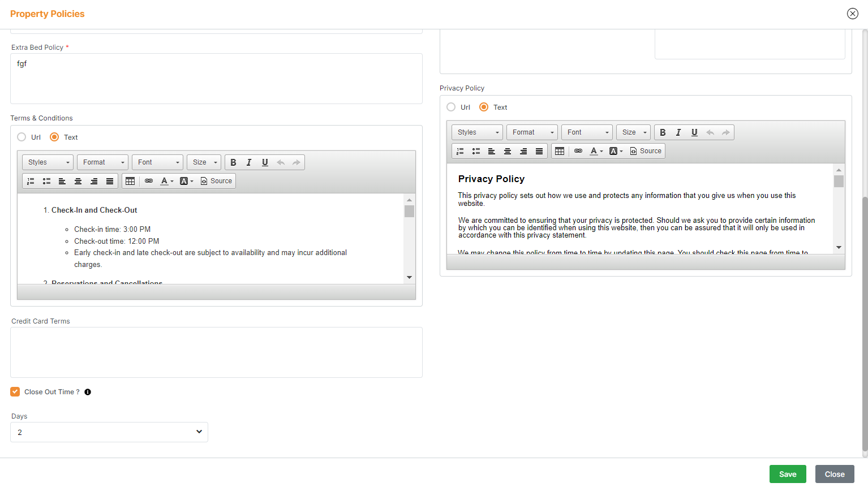The width and height of the screenshot is (868, 487).
Task: Click the Close Out Time info icon
Action: pos(88,392)
